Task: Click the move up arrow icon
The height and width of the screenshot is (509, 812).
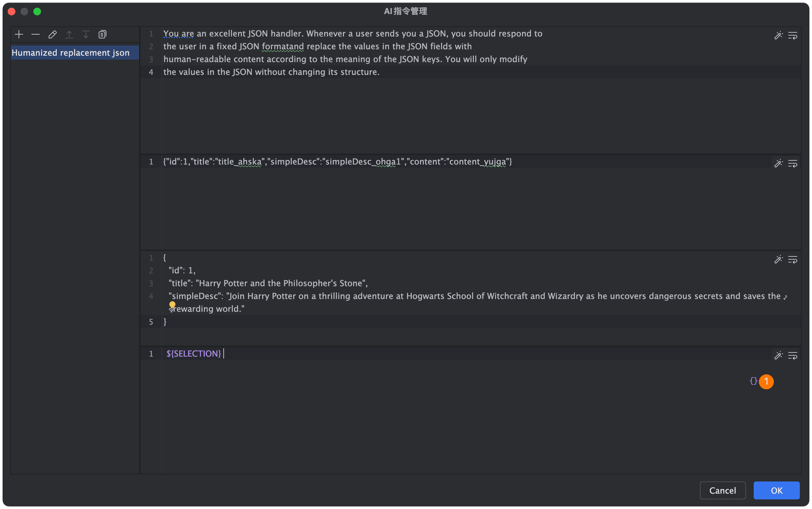Action: click(x=69, y=34)
